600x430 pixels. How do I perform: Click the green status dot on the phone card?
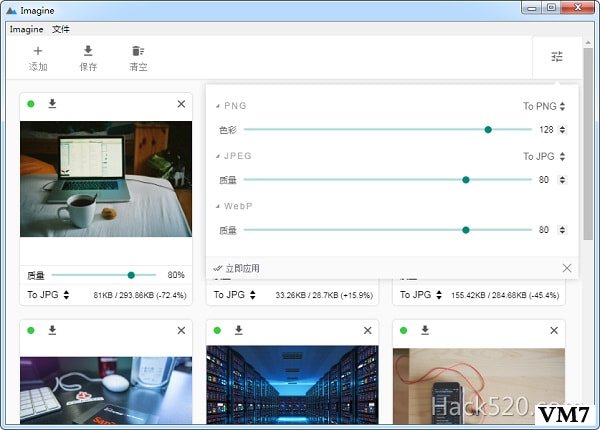[x=404, y=331]
